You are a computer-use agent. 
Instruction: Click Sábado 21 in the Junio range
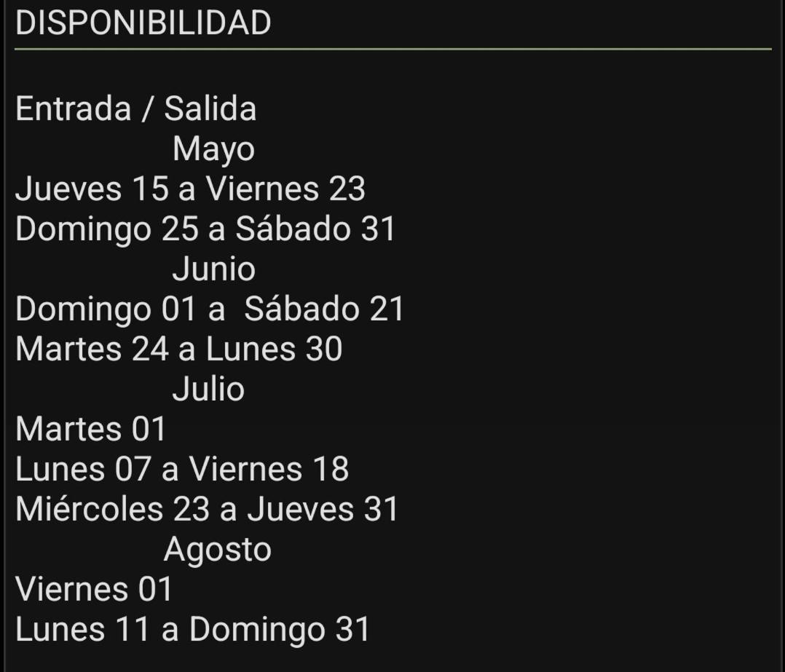click(x=324, y=309)
